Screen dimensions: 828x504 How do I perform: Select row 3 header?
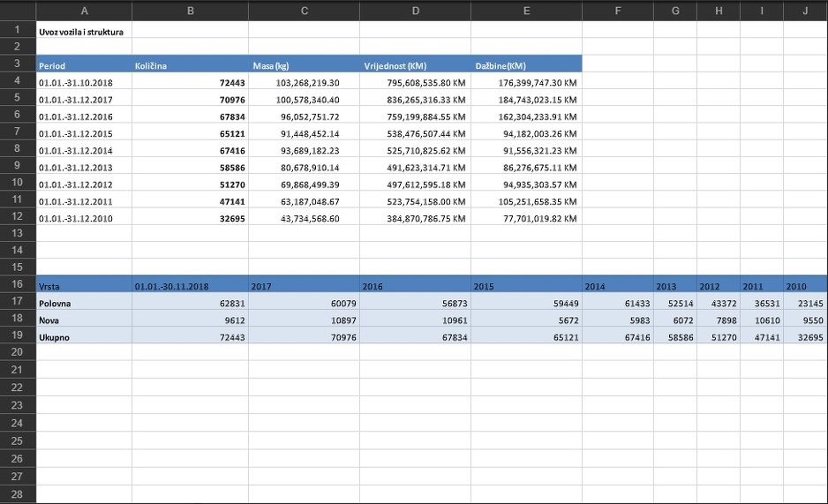[18, 64]
